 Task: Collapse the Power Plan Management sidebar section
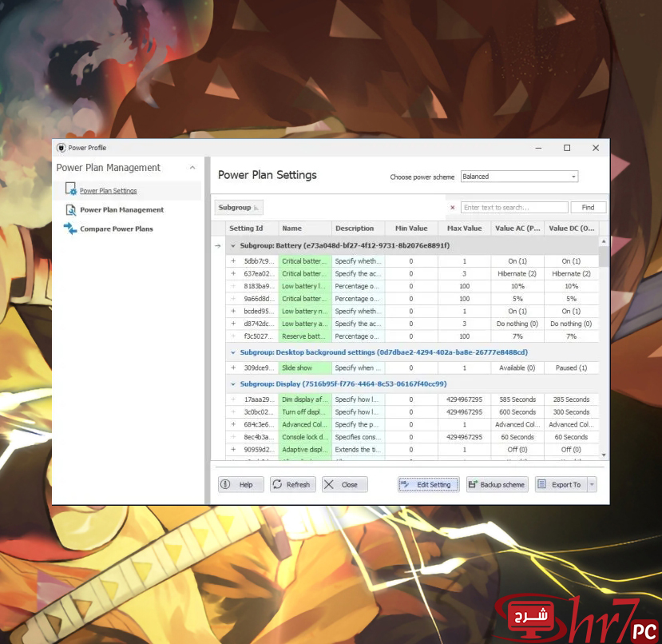(192, 168)
